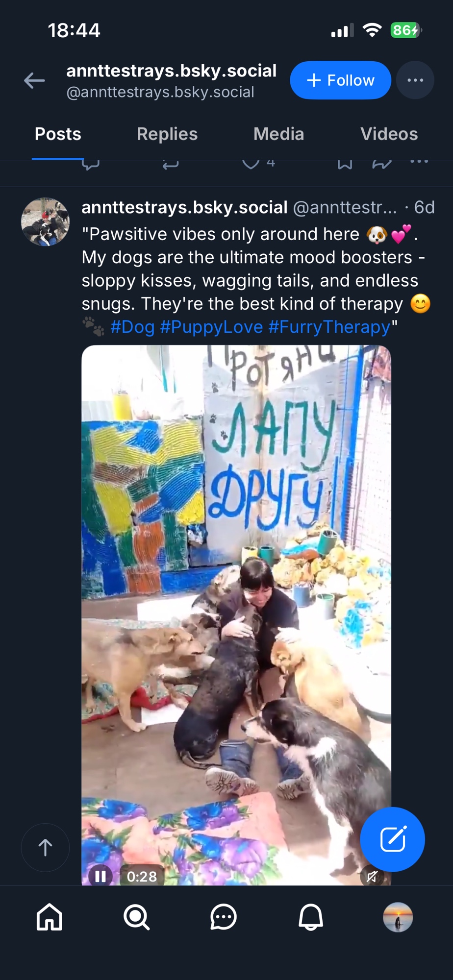Repost the previous post using arrows icon

coord(171,164)
